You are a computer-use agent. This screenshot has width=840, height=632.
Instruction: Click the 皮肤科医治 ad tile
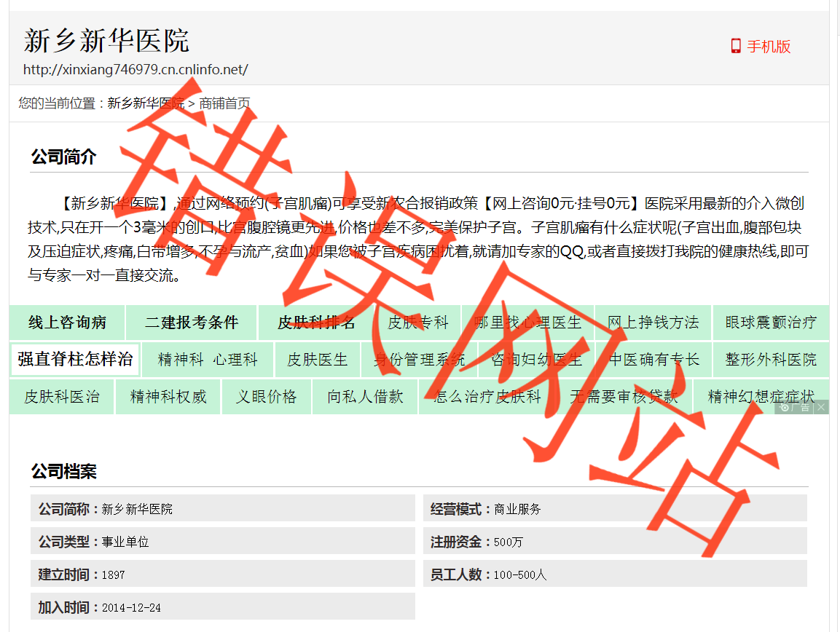62,397
